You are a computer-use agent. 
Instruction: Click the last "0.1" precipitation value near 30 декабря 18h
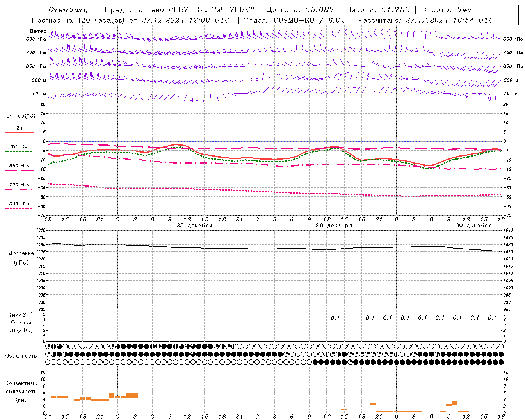point(492,318)
